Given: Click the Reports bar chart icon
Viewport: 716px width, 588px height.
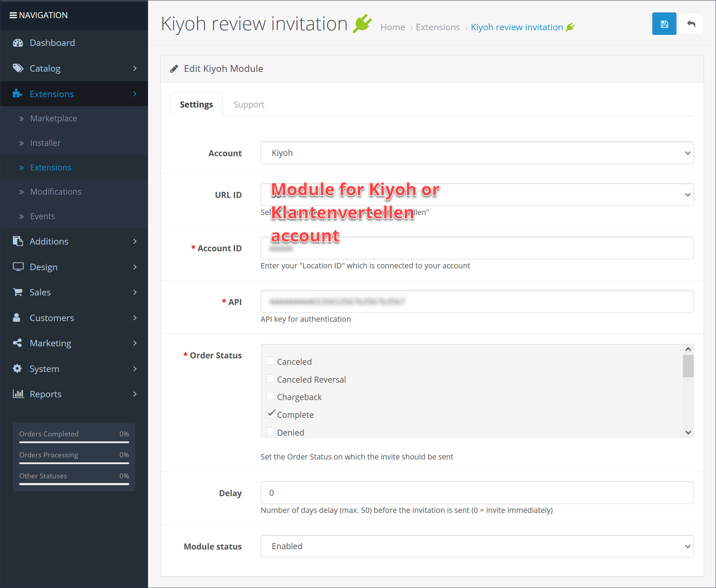Looking at the screenshot, I should click(x=18, y=394).
